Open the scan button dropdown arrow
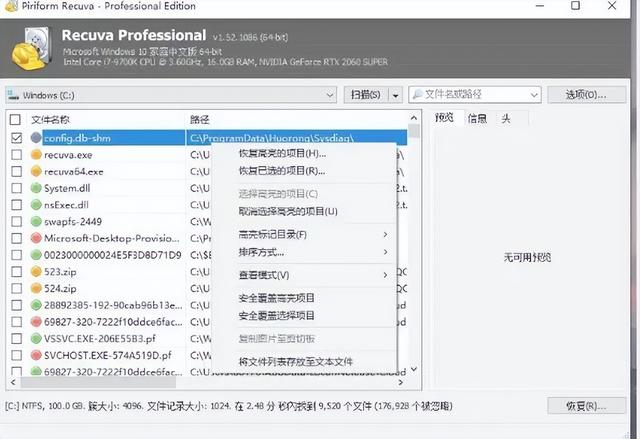 point(395,95)
